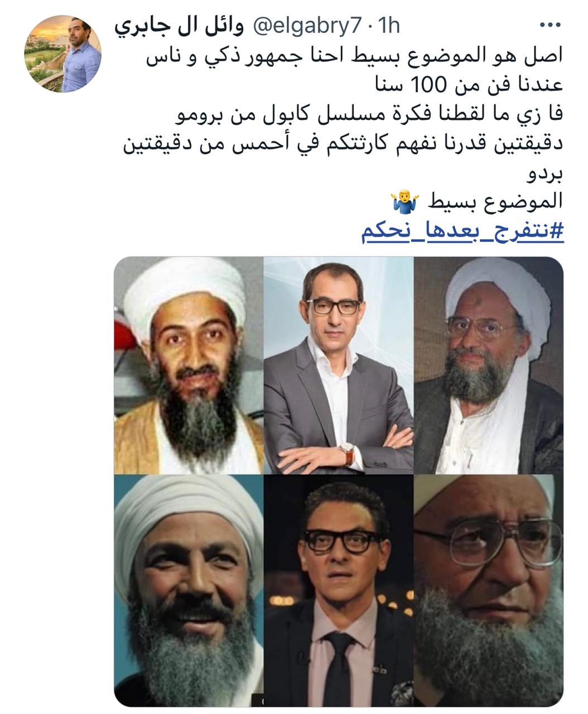The width and height of the screenshot is (588, 714).
Task: Open photo of man in grey suit with crossed arms
Action: point(339,365)
